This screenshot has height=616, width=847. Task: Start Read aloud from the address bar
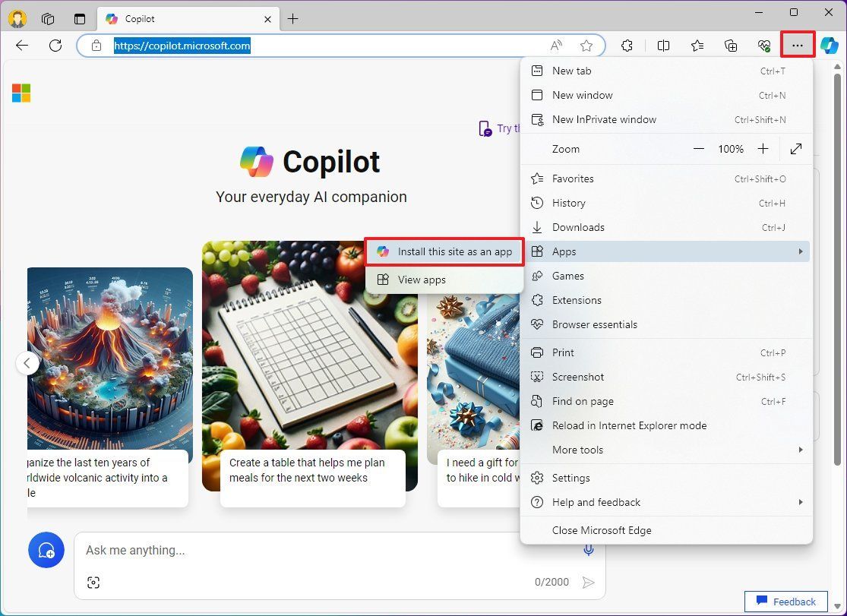click(x=556, y=46)
